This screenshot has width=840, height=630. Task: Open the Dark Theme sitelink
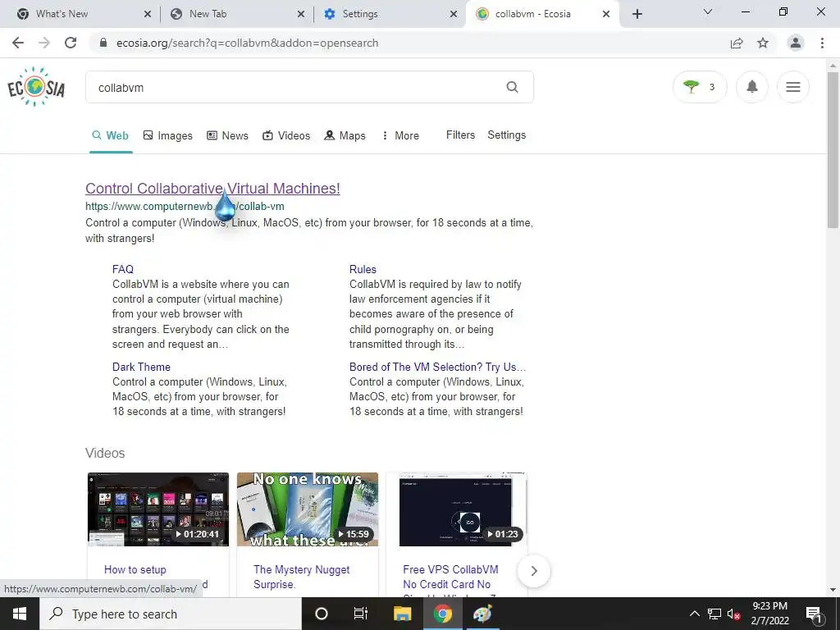[141, 367]
